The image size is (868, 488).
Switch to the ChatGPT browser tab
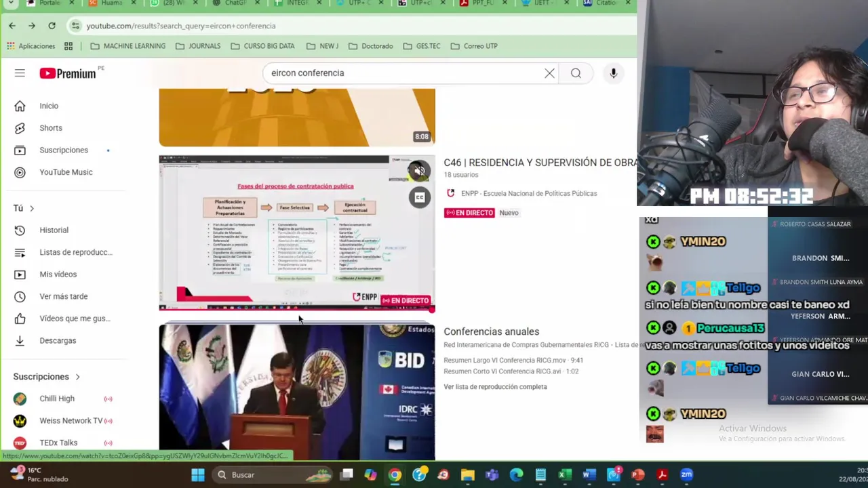pyautogui.click(x=234, y=3)
